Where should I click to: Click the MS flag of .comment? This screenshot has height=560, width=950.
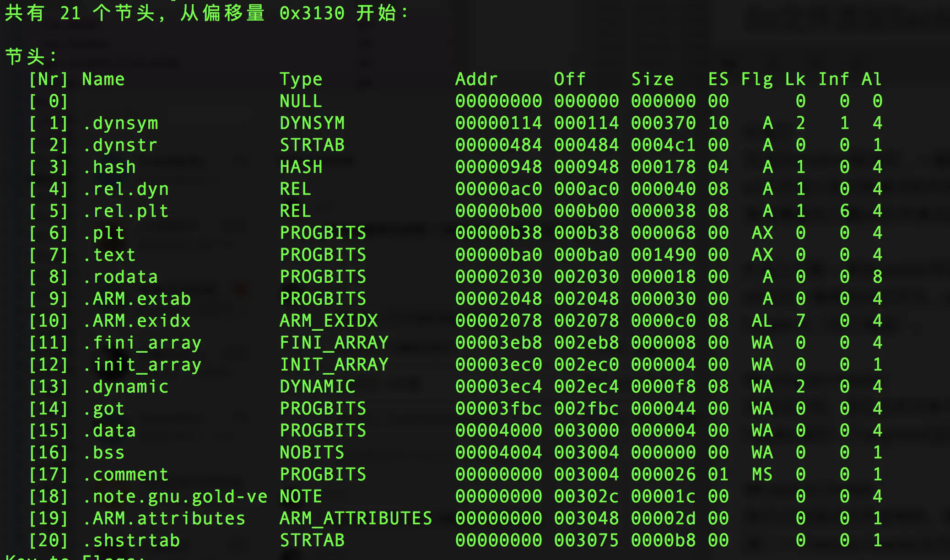[762, 474]
